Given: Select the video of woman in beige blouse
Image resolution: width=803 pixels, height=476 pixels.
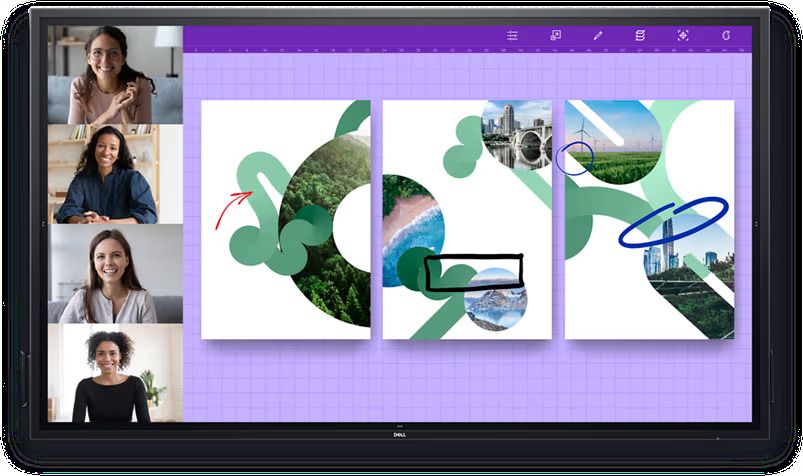Looking at the screenshot, I should click(115, 273).
